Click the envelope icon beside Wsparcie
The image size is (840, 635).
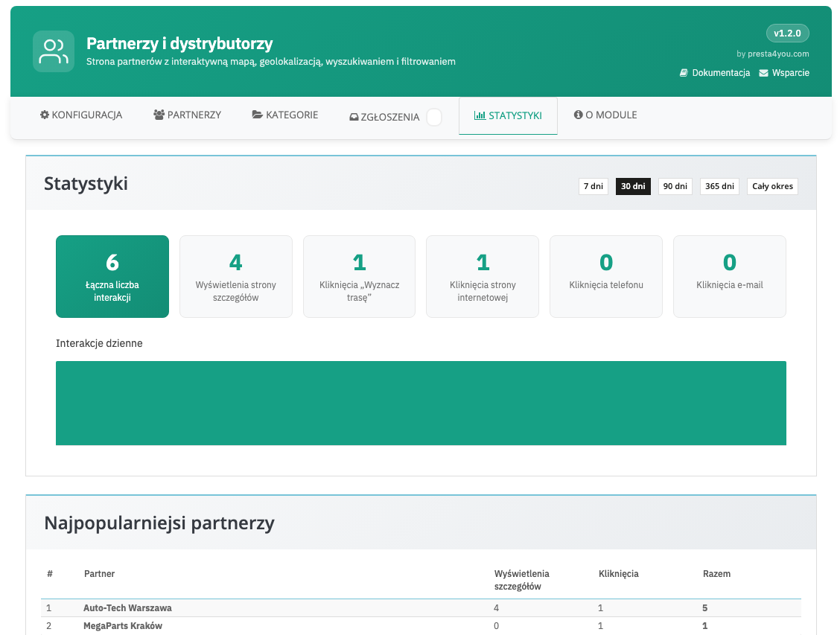(763, 73)
